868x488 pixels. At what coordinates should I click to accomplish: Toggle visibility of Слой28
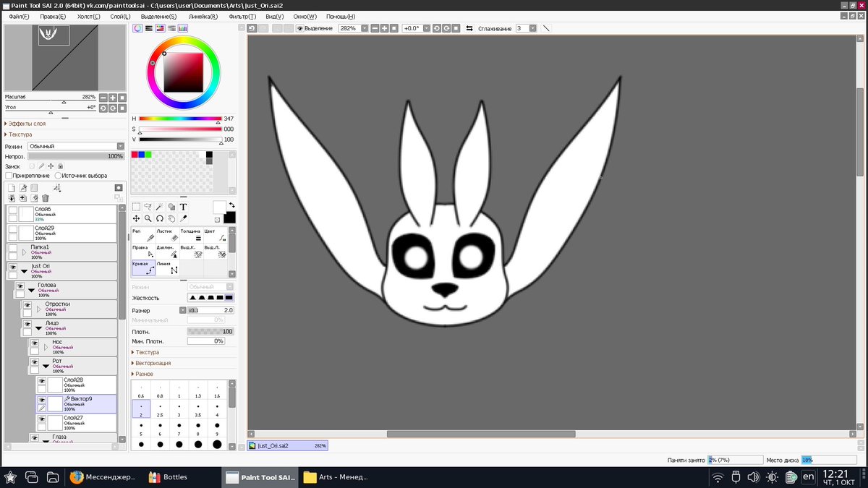[42, 381]
